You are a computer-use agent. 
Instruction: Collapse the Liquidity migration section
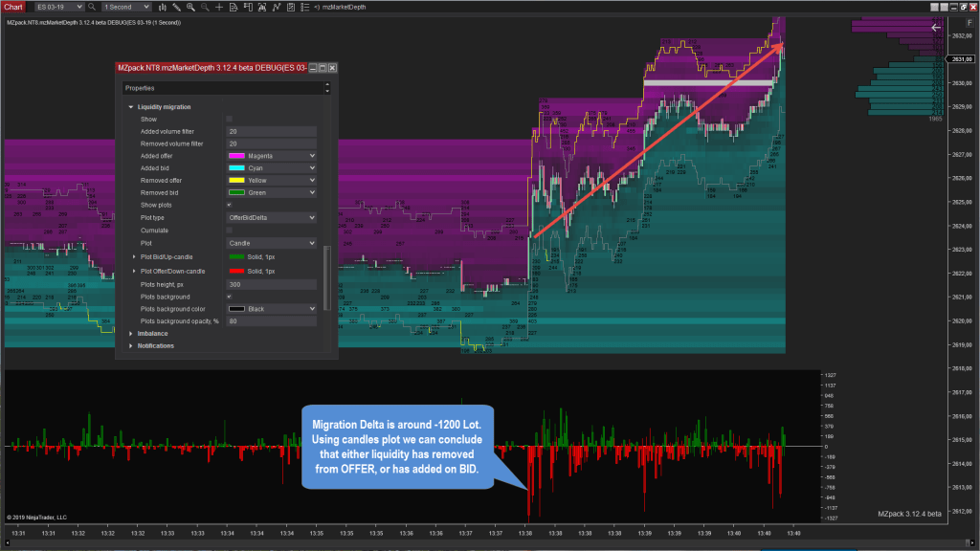[130, 107]
